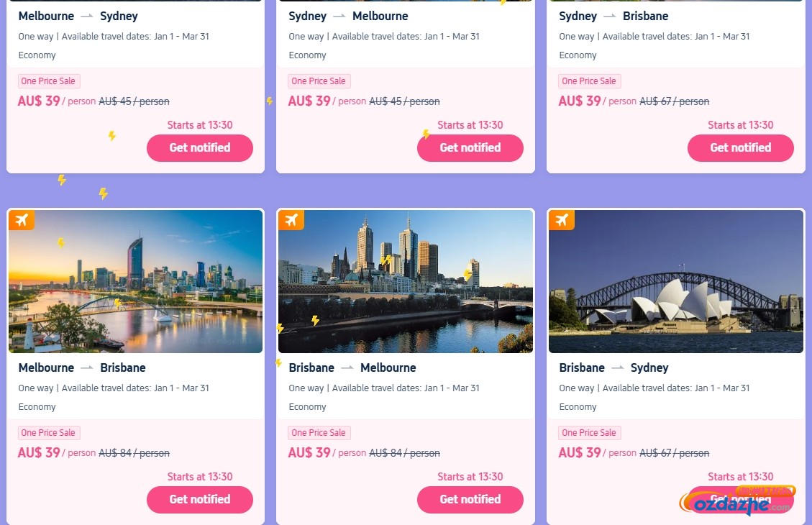
Task: Click airplane icon on Brisbane to Sydney card
Action: [562, 220]
